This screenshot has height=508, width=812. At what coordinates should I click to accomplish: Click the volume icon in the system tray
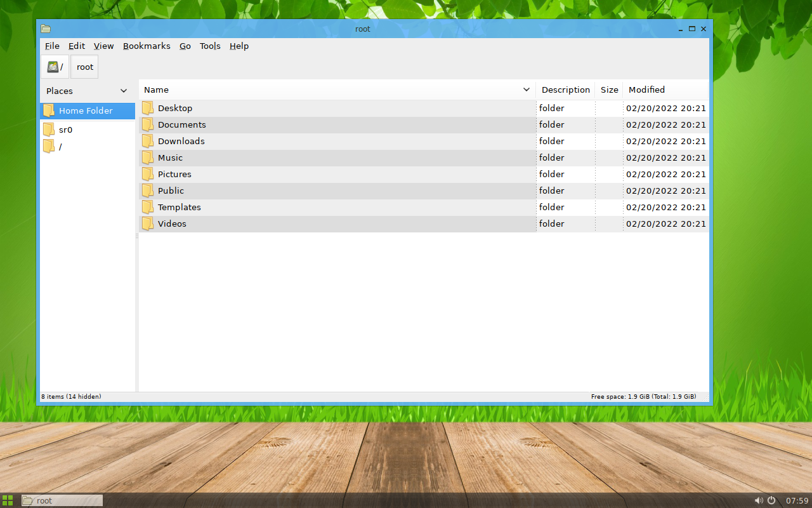click(x=759, y=500)
